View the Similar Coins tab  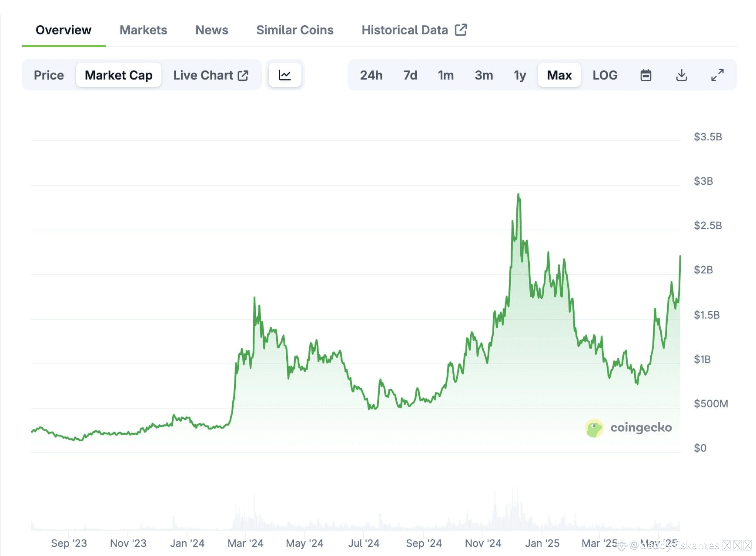(295, 30)
